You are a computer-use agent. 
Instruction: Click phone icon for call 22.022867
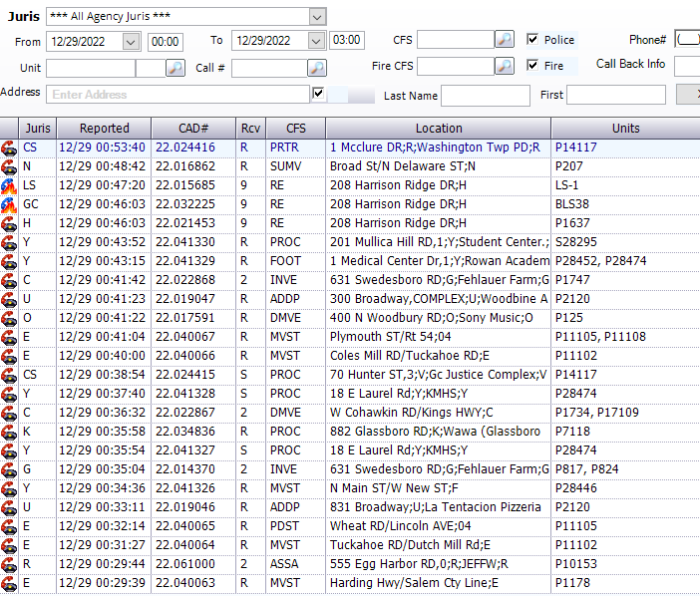9,413
